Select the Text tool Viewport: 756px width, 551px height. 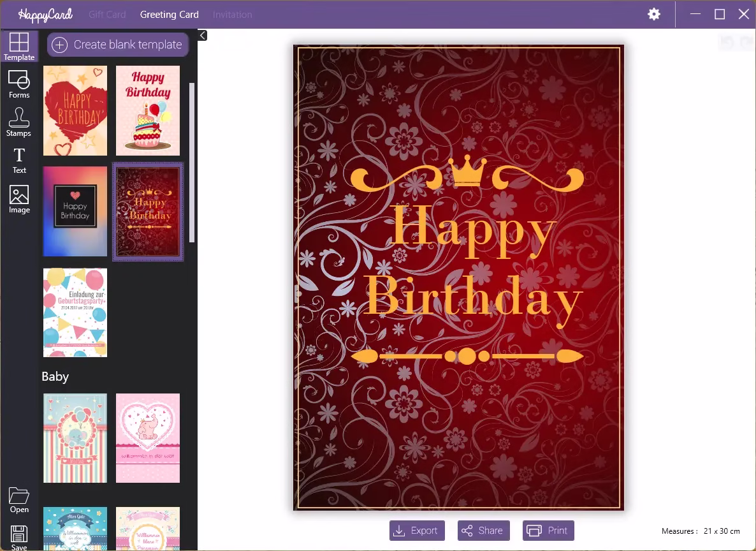tap(19, 159)
